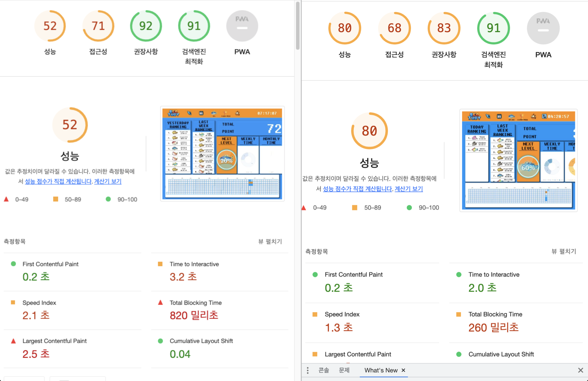Switch to the 콘솔 drawer tab
The height and width of the screenshot is (381, 588).
(324, 370)
